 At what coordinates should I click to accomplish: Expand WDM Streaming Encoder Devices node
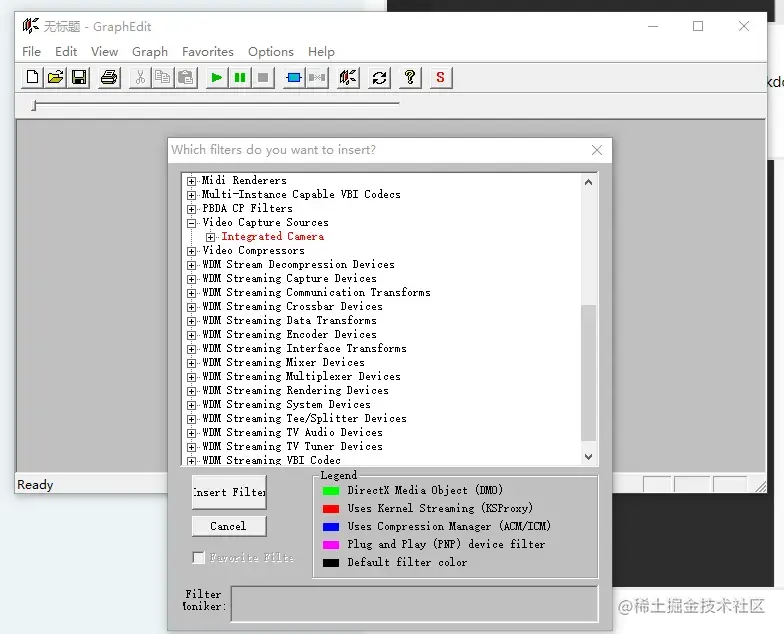pos(191,335)
